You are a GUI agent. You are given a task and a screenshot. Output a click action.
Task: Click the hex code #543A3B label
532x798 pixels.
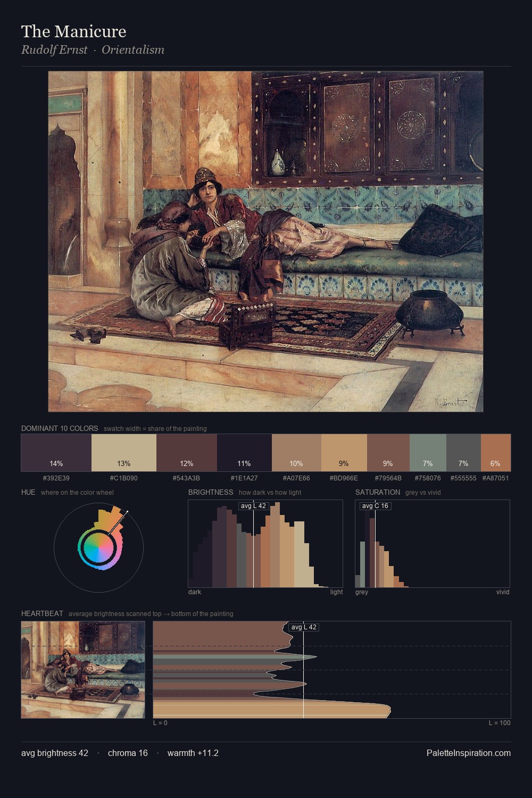[187, 478]
